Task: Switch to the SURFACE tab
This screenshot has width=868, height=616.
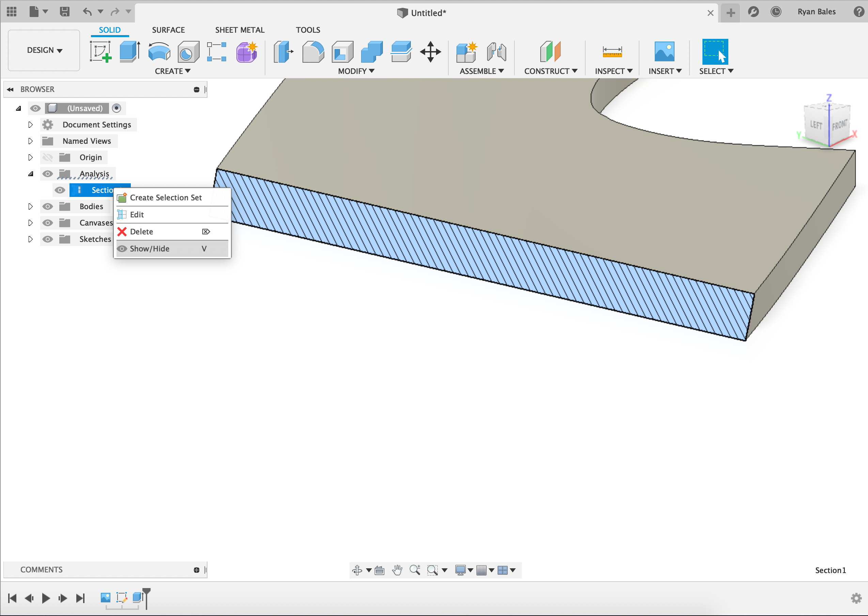Action: (x=168, y=30)
